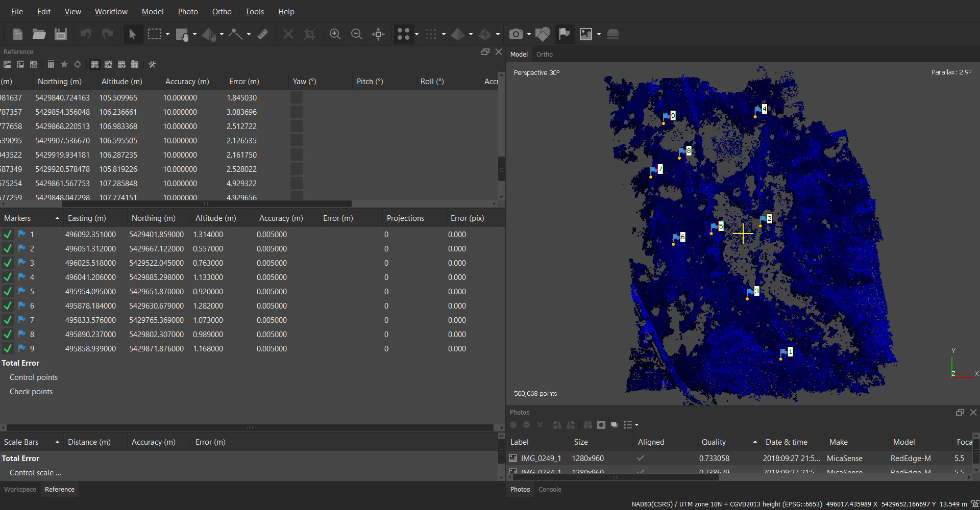Activate the Rectangle Selection tool

(155, 35)
